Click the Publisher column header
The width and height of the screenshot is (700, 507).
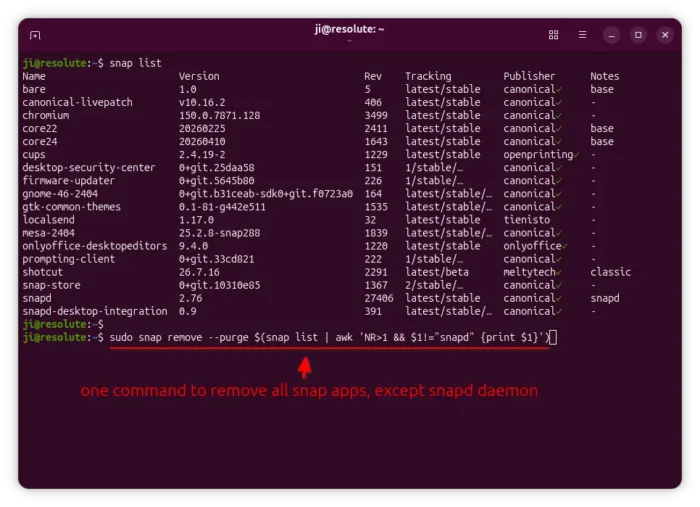(529, 76)
